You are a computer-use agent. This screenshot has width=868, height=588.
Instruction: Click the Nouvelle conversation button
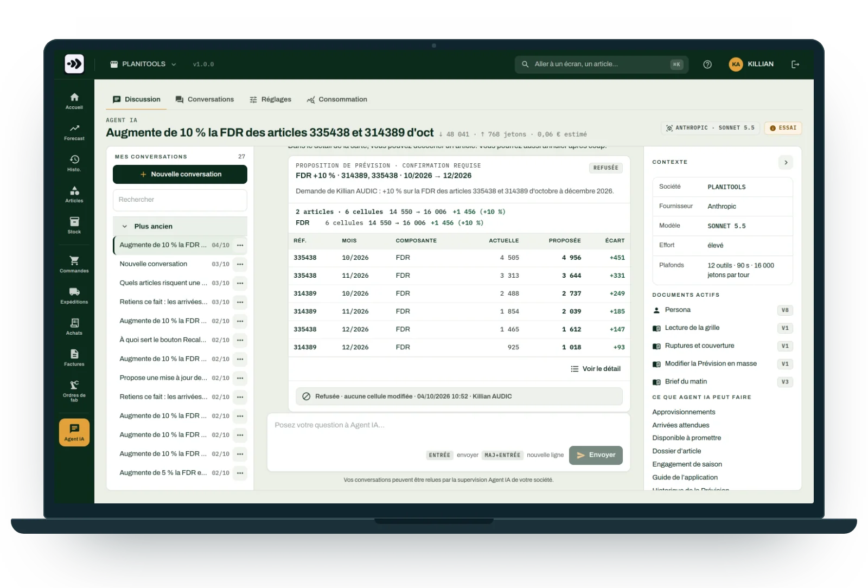180,174
